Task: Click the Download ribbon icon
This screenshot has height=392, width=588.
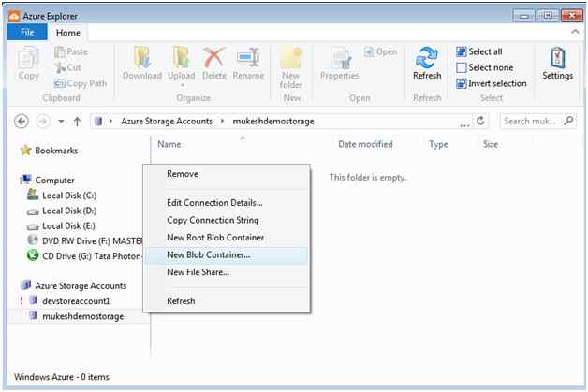Action: (142, 64)
